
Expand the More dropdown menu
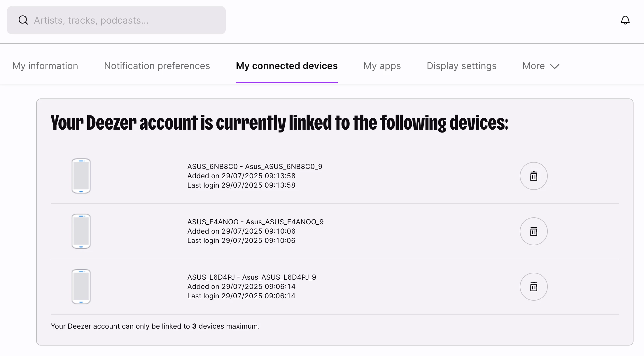(533, 66)
